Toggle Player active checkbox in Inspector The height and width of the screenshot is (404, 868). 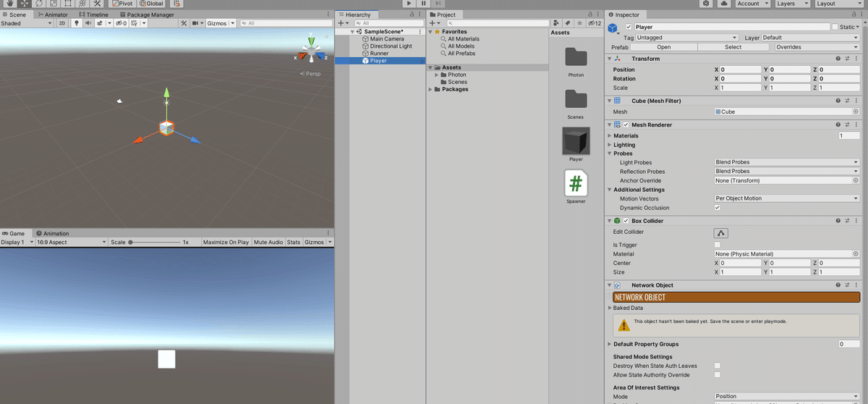tap(629, 28)
